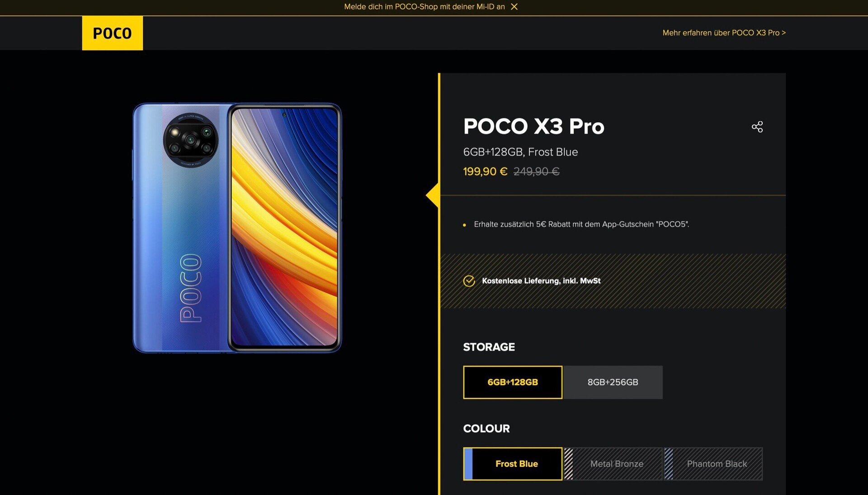Image resolution: width=868 pixels, height=495 pixels.
Task: Click the Mi-ID sign-in banner text
Action: pos(424,7)
